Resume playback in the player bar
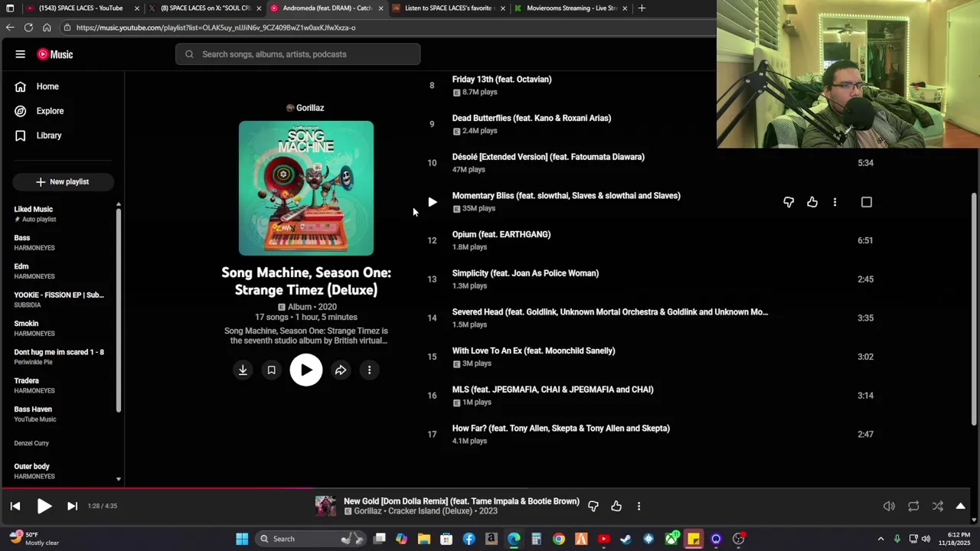 (44, 506)
